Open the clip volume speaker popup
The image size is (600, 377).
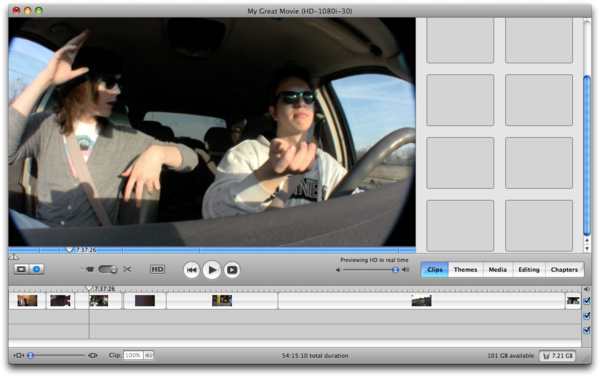148,356
